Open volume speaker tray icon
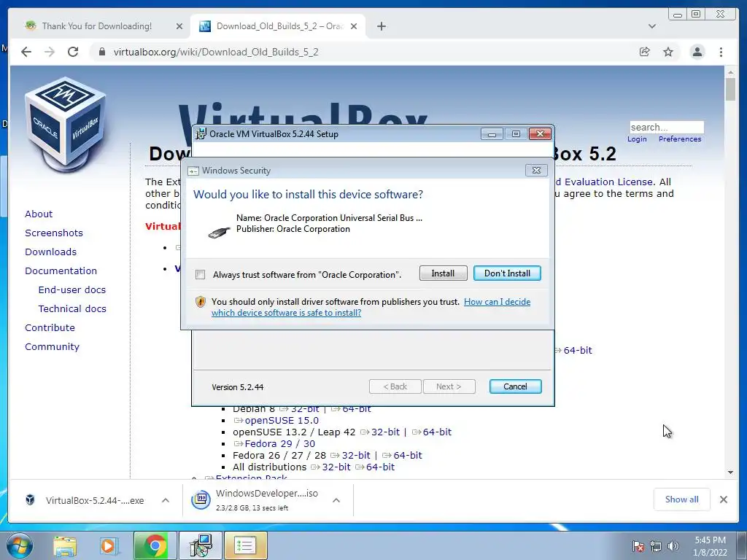Screen dimensions: 747x560 coord(673,546)
